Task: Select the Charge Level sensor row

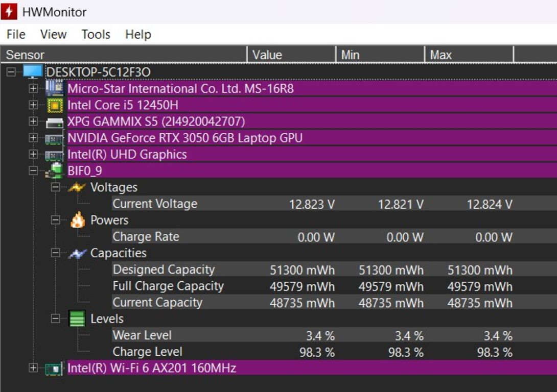Action: tap(334, 352)
